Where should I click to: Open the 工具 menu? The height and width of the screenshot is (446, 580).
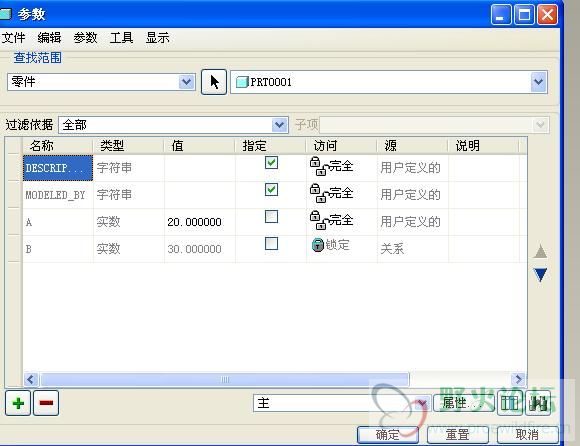click(x=121, y=38)
